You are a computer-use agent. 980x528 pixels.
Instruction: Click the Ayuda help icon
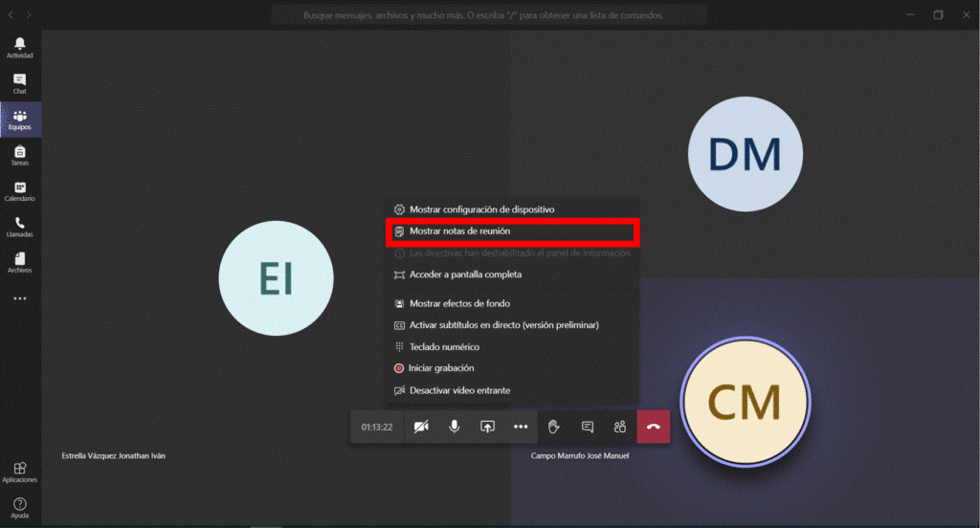pyautogui.click(x=20, y=506)
